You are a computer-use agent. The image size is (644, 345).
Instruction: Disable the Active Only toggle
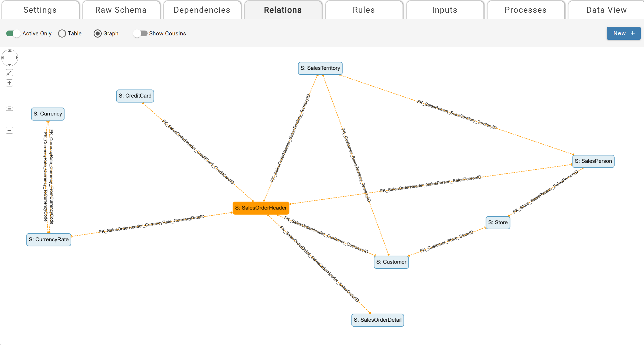pyautogui.click(x=13, y=33)
